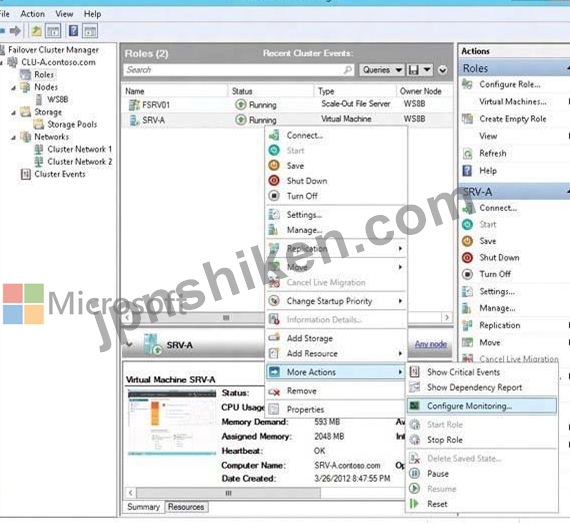Switch to the Resources tab
Image resolution: width=570 pixels, height=523 pixels.
click(186, 507)
